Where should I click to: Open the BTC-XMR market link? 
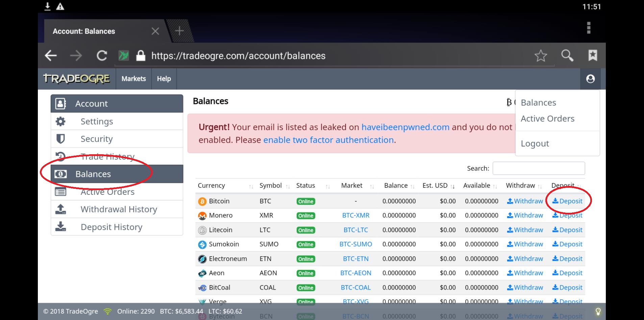(x=356, y=215)
